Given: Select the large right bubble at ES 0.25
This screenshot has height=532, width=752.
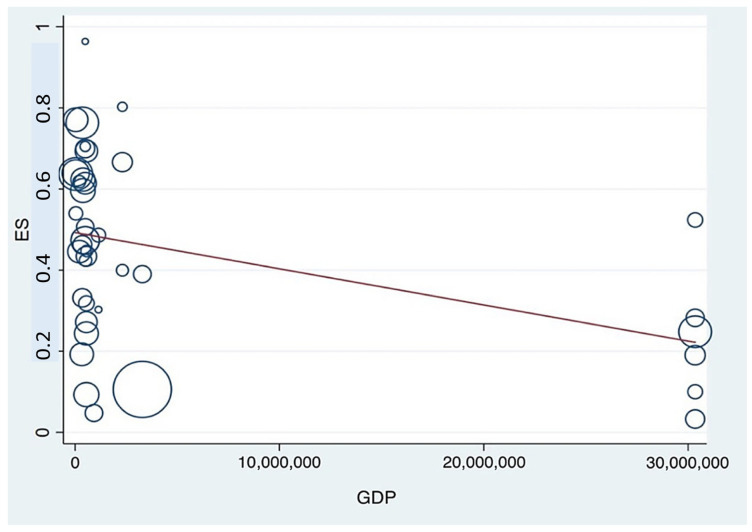Looking at the screenshot, I should click(695, 332).
